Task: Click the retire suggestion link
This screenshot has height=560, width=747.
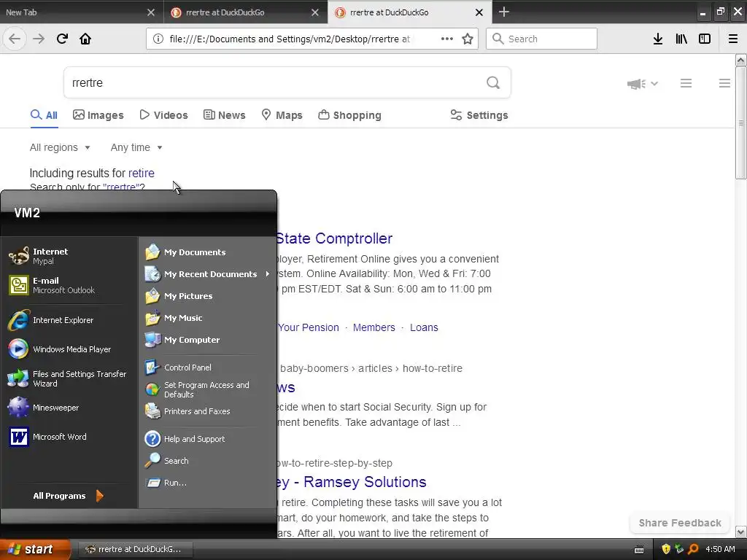Action: coord(141,173)
